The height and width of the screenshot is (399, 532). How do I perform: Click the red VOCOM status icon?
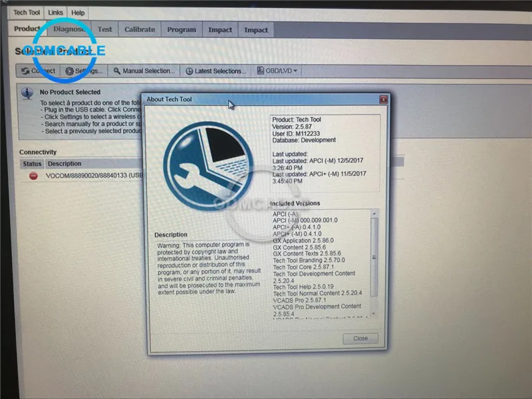[x=33, y=176]
